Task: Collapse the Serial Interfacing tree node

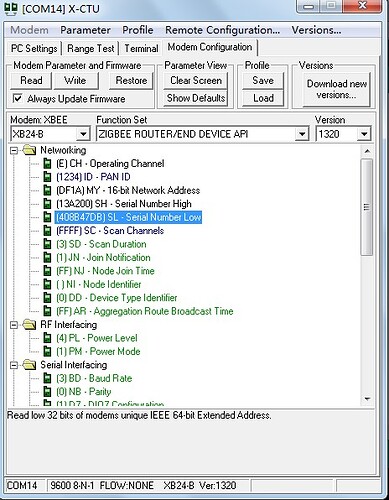Action: point(14,365)
